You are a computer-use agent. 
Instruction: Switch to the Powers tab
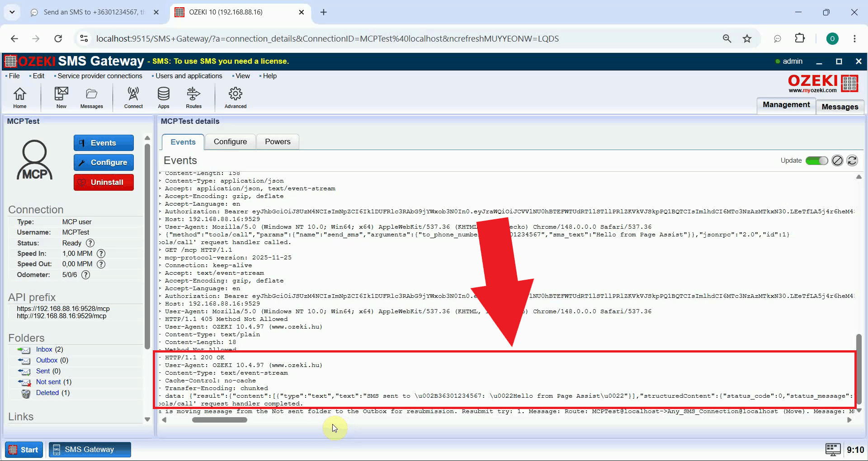278,141
